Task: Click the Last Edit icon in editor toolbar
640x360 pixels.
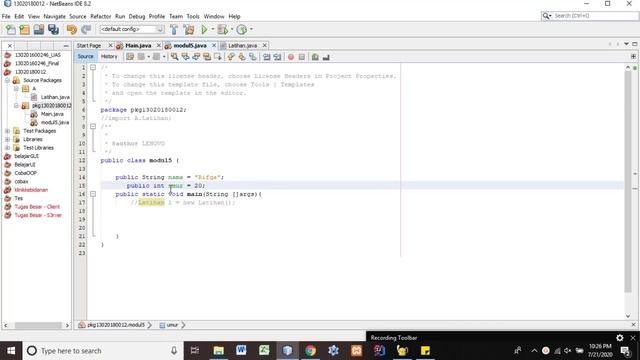Action: click(130, 57)
